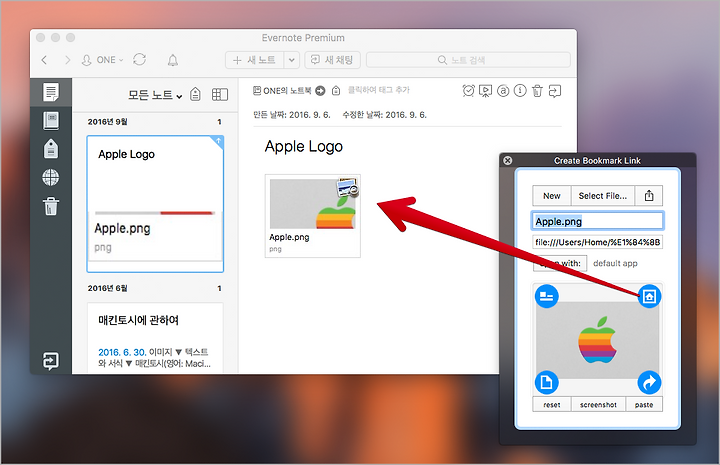The height and width of the screenshot is (465, 720).
Task: Open the Atlas globe icon in the sidebar
Action: [51, 177]
